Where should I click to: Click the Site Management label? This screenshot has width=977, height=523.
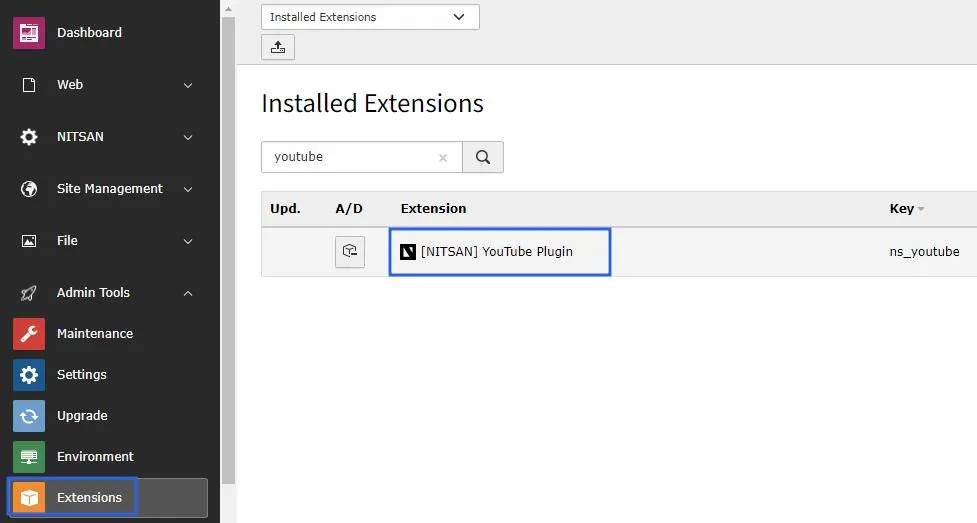pyautogui.click(x=110, y=189)
